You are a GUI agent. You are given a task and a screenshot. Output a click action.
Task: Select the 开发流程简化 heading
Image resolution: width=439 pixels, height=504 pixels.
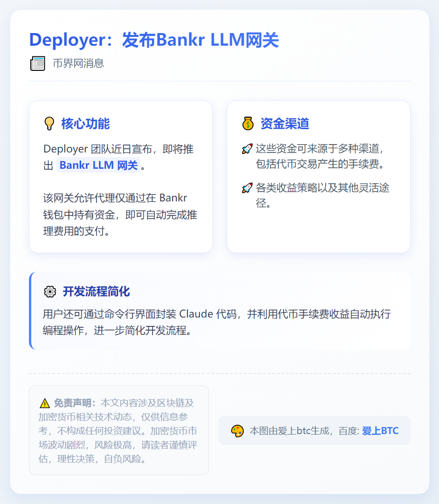(96, 291)
